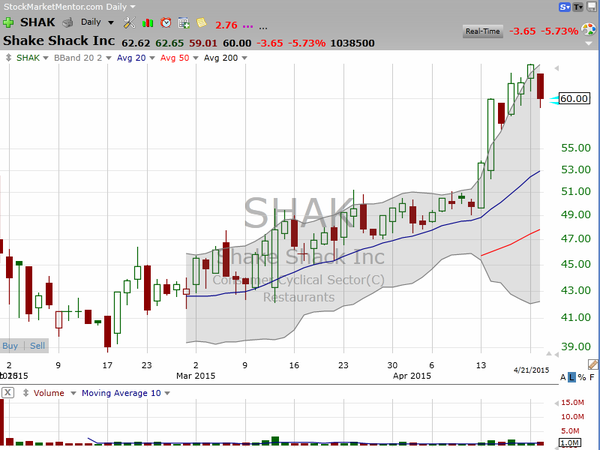Click the 60.00 price marker on scale
The width and height of the screenshot is (600, 450).
[x=574, y=98]
